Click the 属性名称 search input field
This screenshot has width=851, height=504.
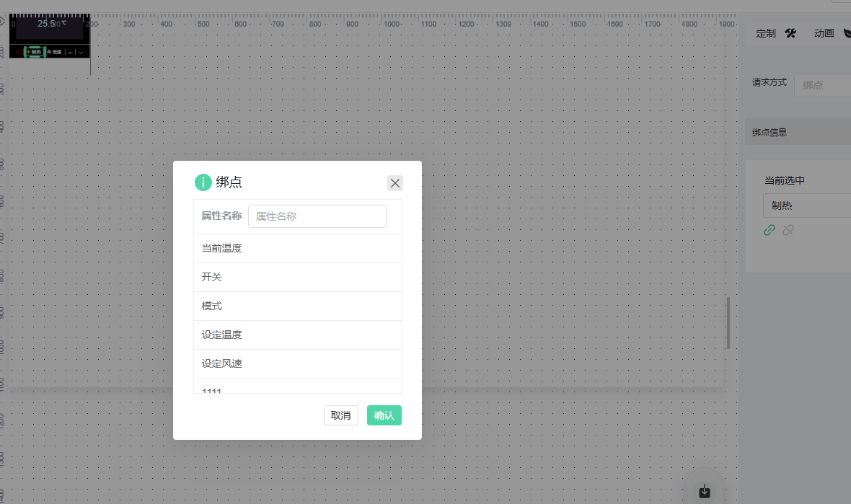click(x=317, y=216)
